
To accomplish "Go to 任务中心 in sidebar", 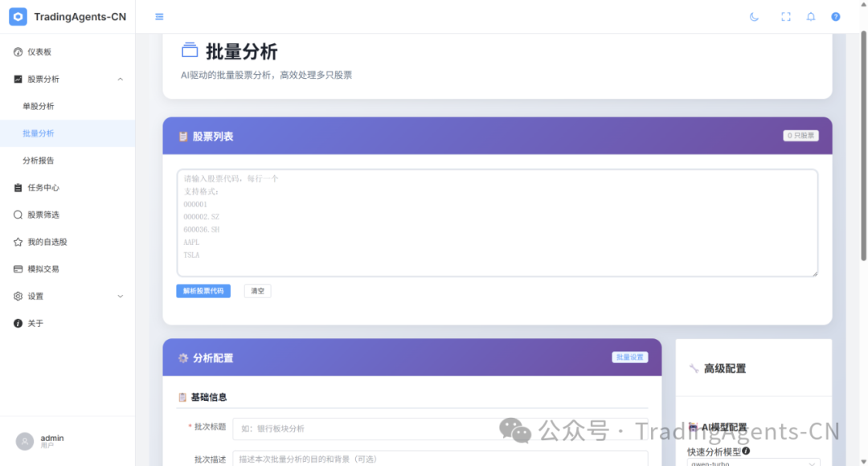I will point(43,188).
